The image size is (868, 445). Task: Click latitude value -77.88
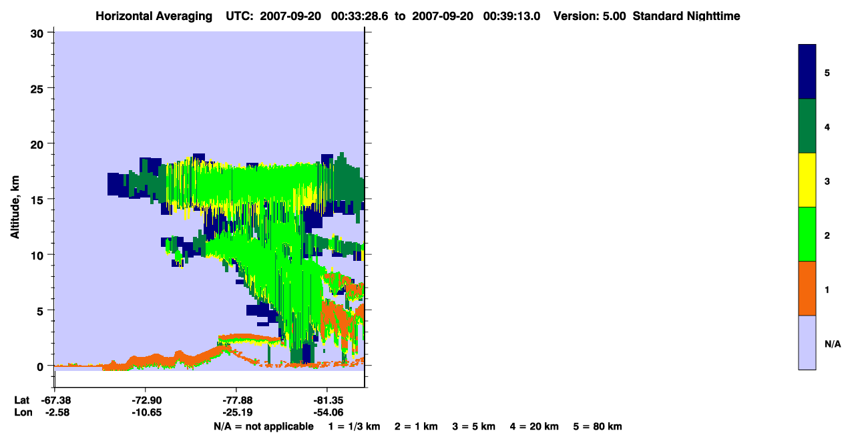pos(237,400)
